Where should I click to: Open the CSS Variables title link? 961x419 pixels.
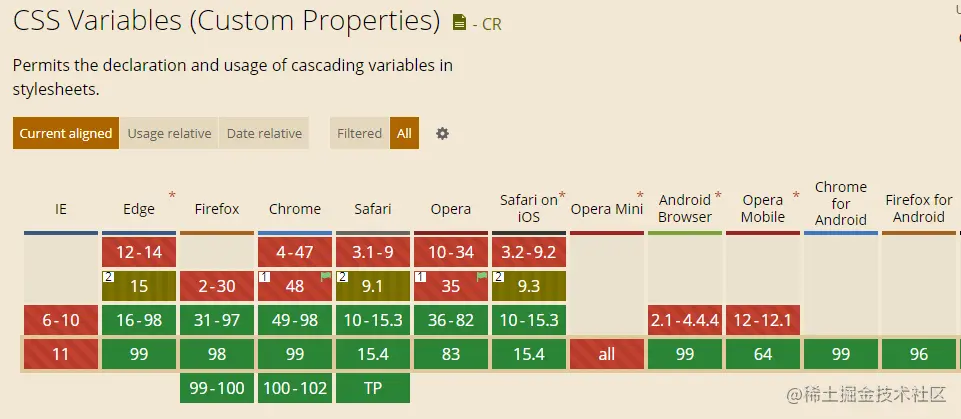point(227,20)
